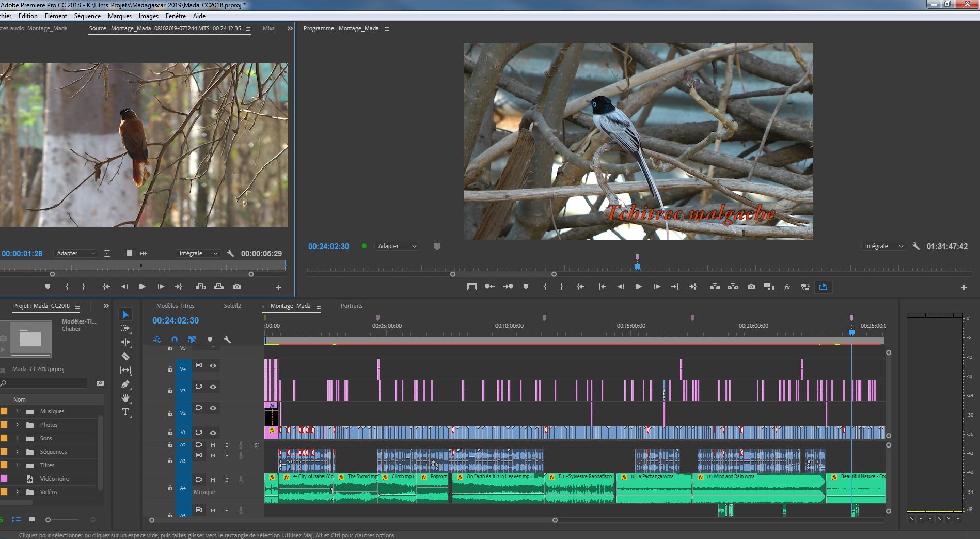The image size is (980, 539).
Task: Hide video track V3 with eye icon
Action: point(213,387)
